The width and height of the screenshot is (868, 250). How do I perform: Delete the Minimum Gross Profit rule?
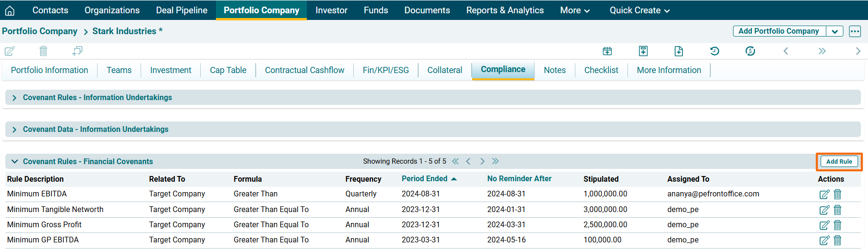(837, 225)
